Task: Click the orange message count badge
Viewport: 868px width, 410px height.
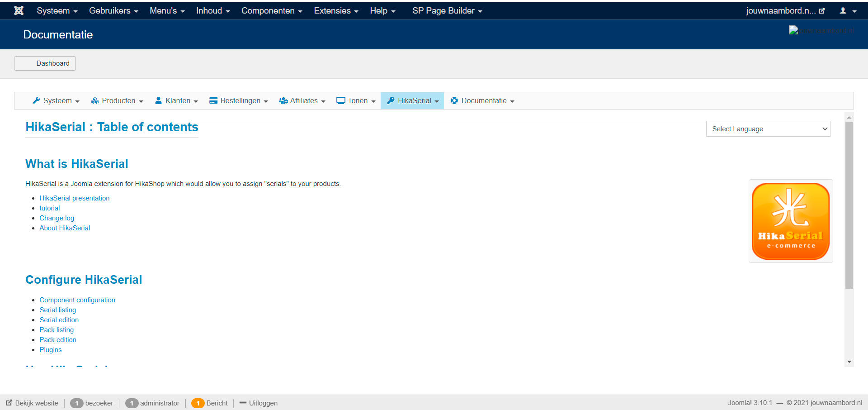Action: 198,403
